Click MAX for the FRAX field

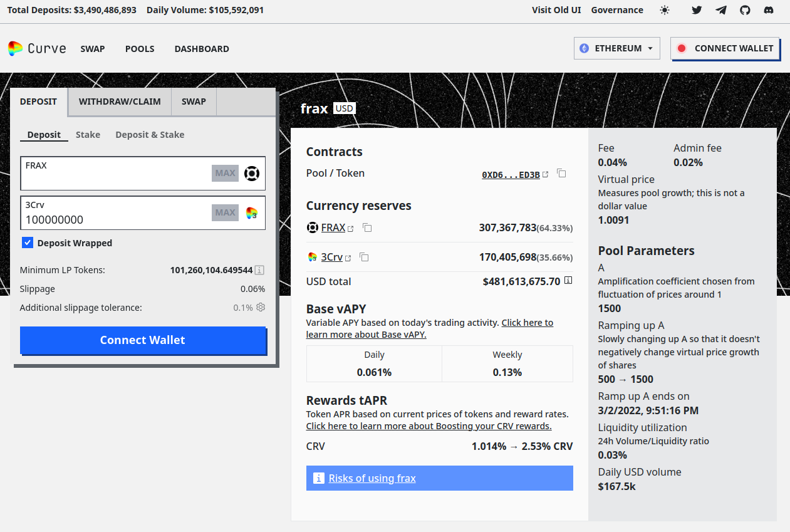pos(226,173)
